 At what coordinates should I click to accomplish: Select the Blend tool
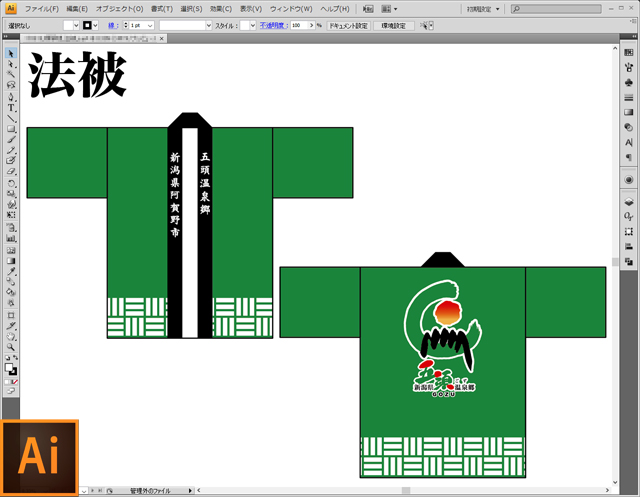[x=11, y=282]
